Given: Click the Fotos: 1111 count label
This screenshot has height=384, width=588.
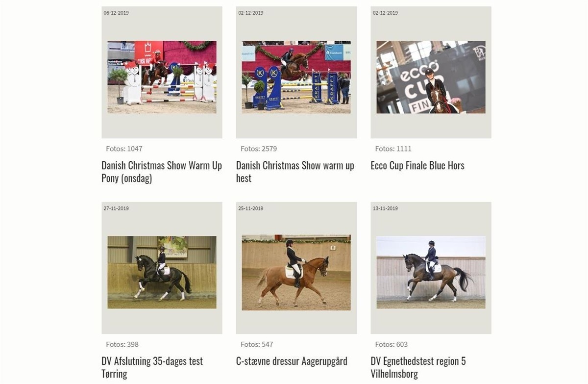Looking at the screenshot, I should [393, 149].
